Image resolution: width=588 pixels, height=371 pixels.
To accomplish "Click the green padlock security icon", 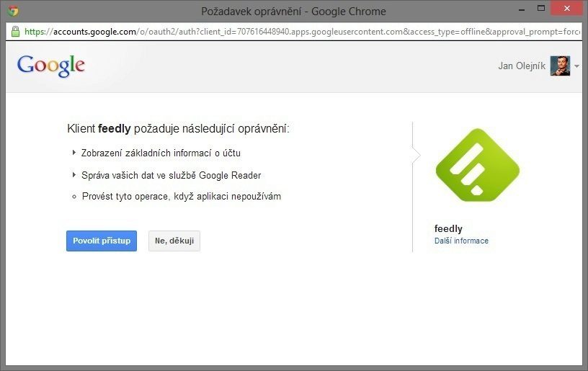I will pyautogui.click(x=15, y=32).
